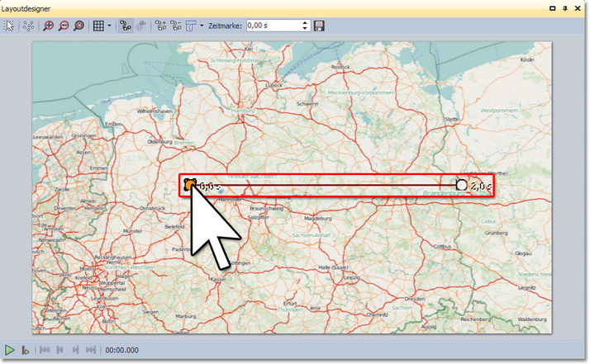Play from current position button
The width and height of the screenshot is (590, 364).
[x=26, y=350]
